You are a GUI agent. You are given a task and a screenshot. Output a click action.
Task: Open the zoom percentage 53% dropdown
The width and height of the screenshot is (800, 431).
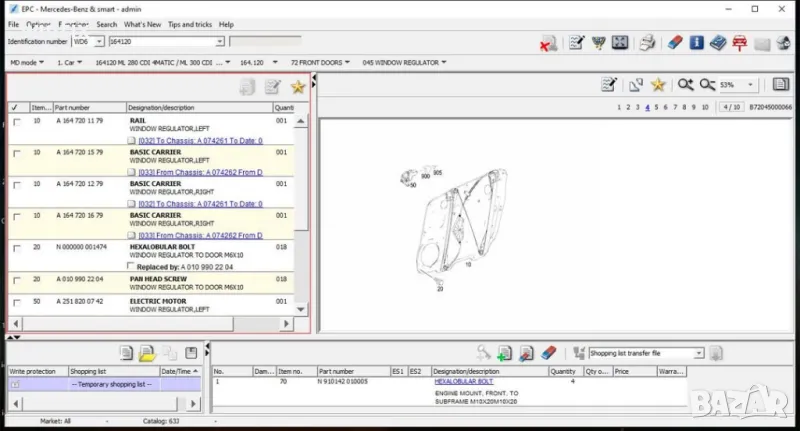pyautogui.click(x=742, y=85)
